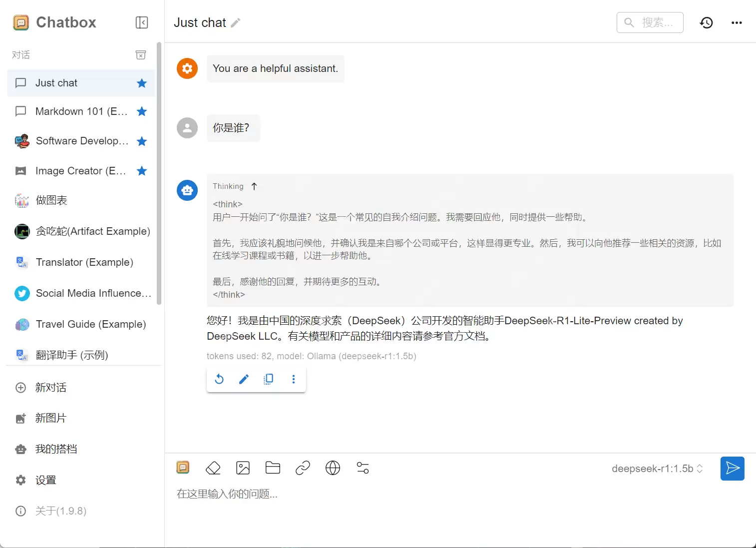Collapse the sidebar panel
This screenshot has width=756, height=548.
click(x=141, y=22)
